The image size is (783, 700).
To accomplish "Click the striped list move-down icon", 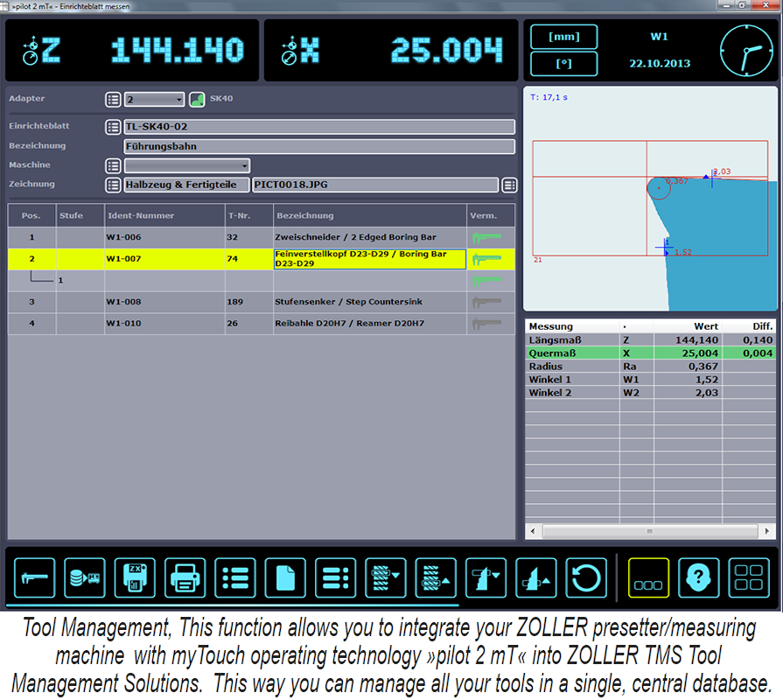I will click(x=386, y=577).
